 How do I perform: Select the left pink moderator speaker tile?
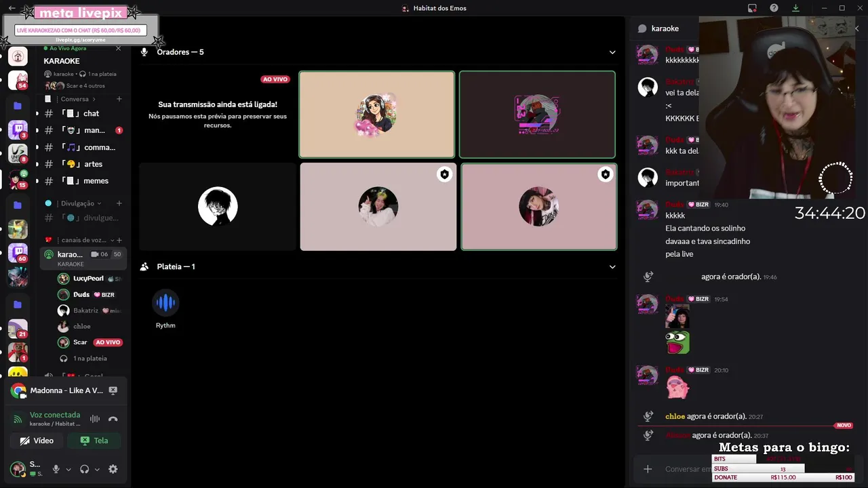378,207
